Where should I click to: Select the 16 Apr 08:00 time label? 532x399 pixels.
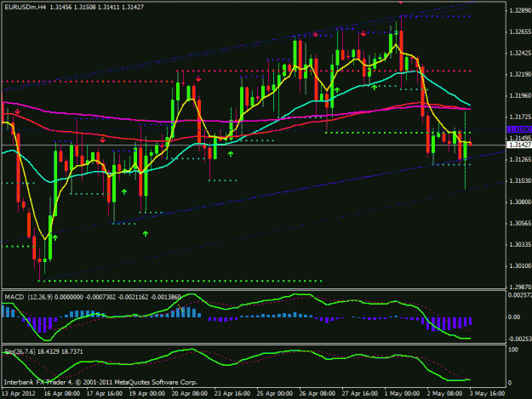click(x=62, y=394)
